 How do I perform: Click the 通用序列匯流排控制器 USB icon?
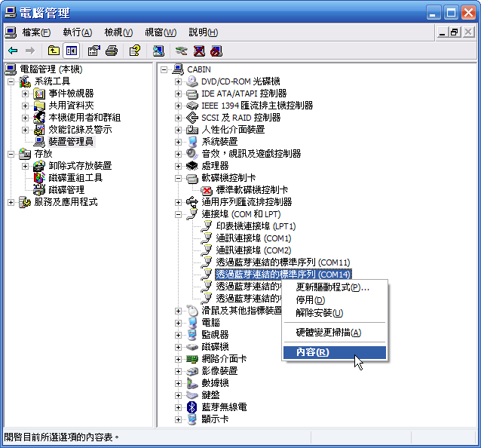(192, 202)
